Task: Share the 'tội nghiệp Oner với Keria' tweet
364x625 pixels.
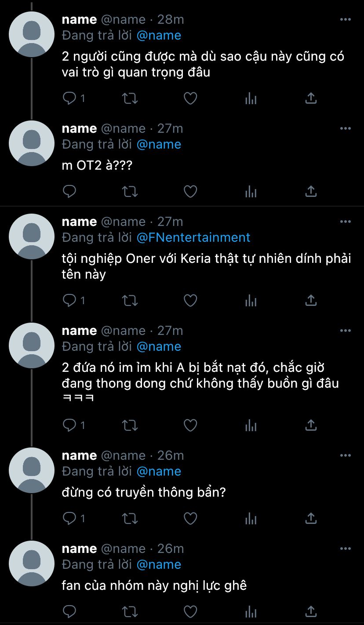Action: 311,301
